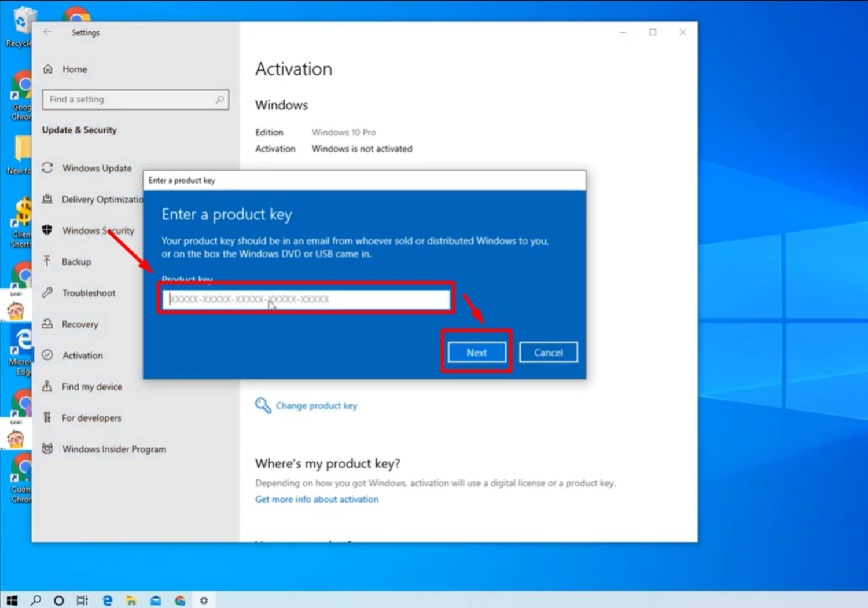The image size is (868, 608).
Task: Open taskbar search magnifier
Action: [36, 600]
